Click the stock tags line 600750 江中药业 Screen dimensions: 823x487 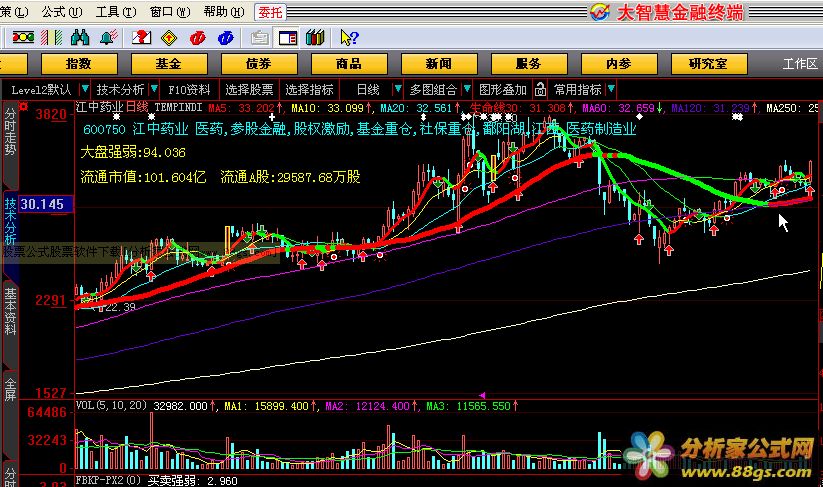pos(360,129)
